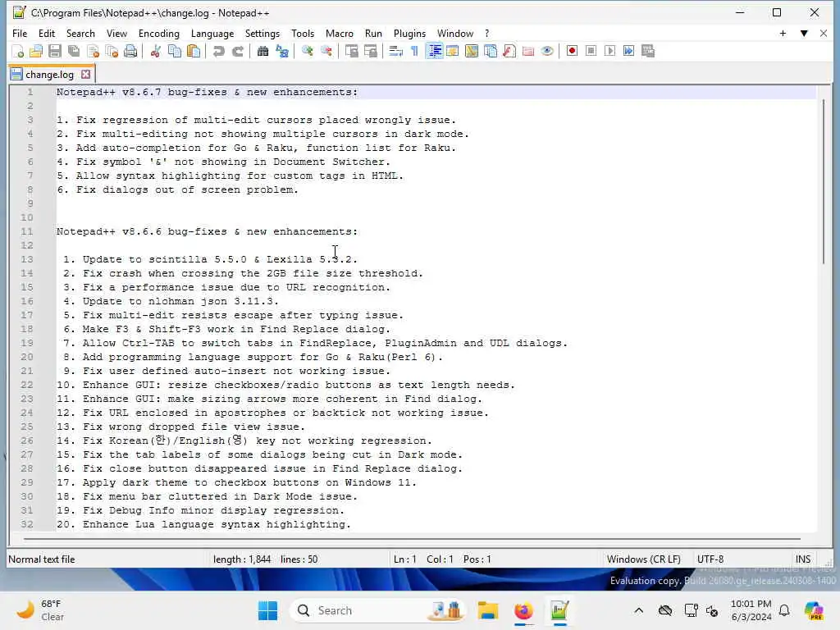This screenshot has width=840, height=630.
Task: Show the Document List panel
Action: pyautogui.click(x=491, y=52)
